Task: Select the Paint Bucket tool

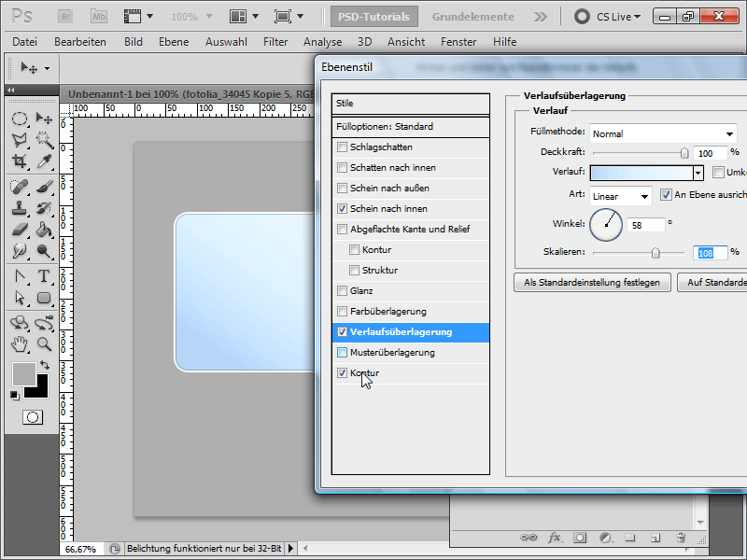Action: (44, 230)
